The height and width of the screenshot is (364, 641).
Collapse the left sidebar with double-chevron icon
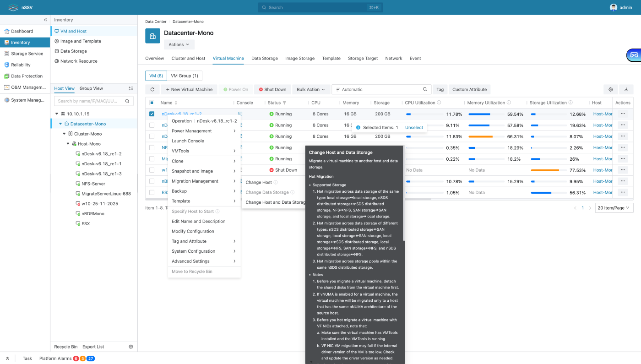click(x=45, y=20)
